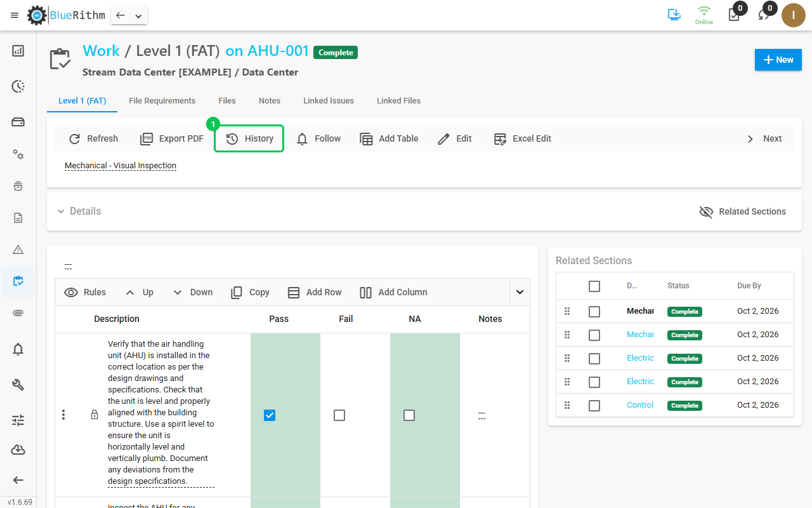
Task: Switch to the Notes tab
Action: pyautogui.click(x=270, y=101)
